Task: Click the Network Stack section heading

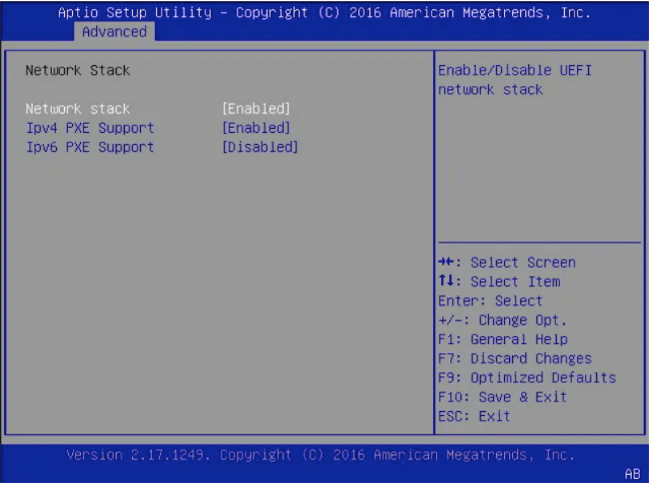Action: (x=78, y=70)
